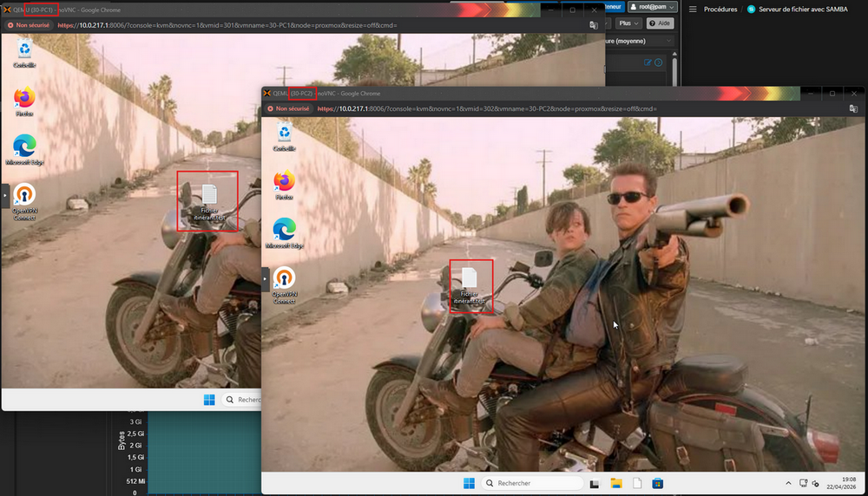This screenshot has width=868, height=496.
Task: Click the 1 Gi axis label on the graph
Action: click(135, 469)
